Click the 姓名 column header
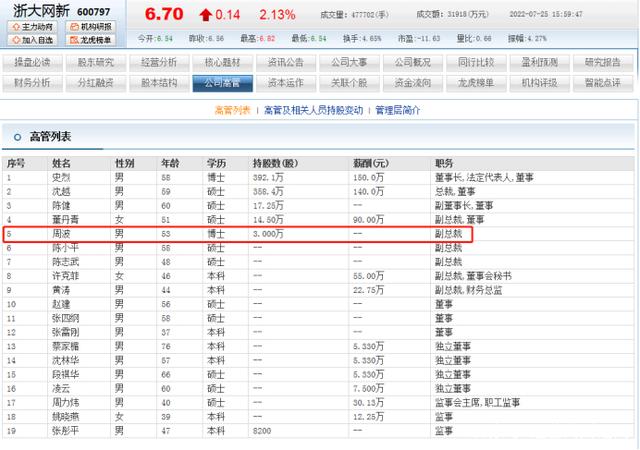 click(x=61, y=163)
